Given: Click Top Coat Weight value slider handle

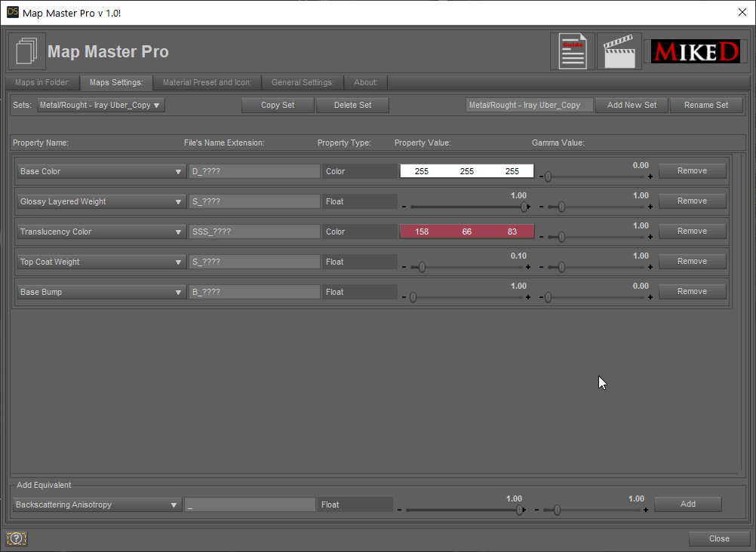Looking at the screenshot, I should (x=422, y=267).
